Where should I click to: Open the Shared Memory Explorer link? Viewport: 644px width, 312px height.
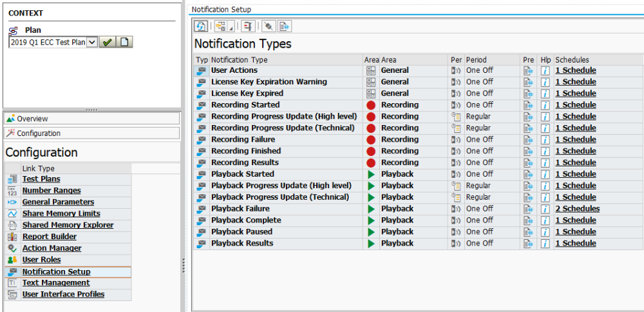[x=68, y=226]
